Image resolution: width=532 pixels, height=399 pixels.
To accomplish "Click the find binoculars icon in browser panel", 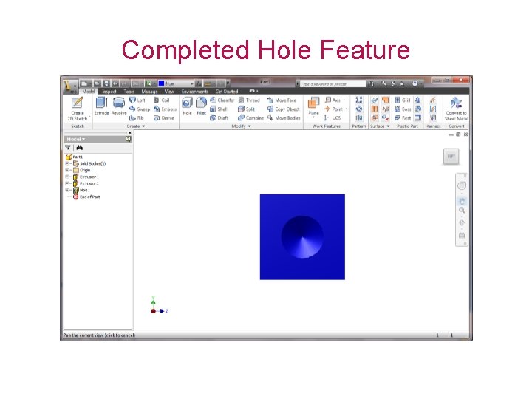I will (79, 148).
